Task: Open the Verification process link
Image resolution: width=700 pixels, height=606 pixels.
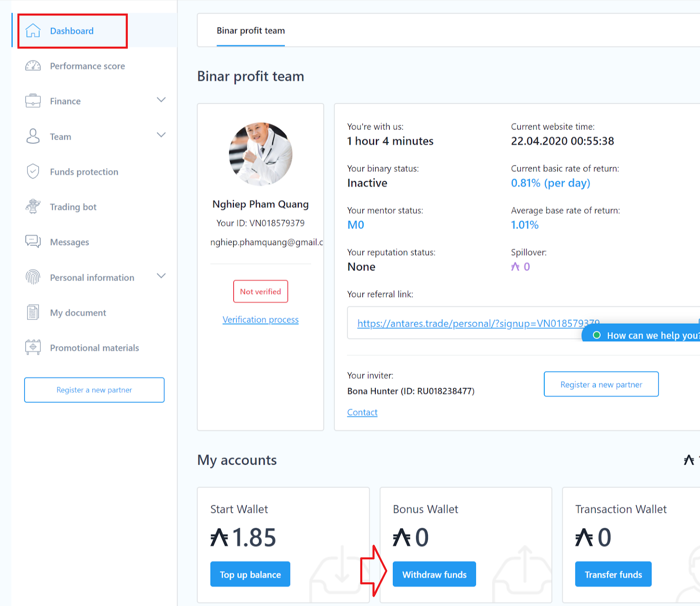Action: tap(261, 320)
